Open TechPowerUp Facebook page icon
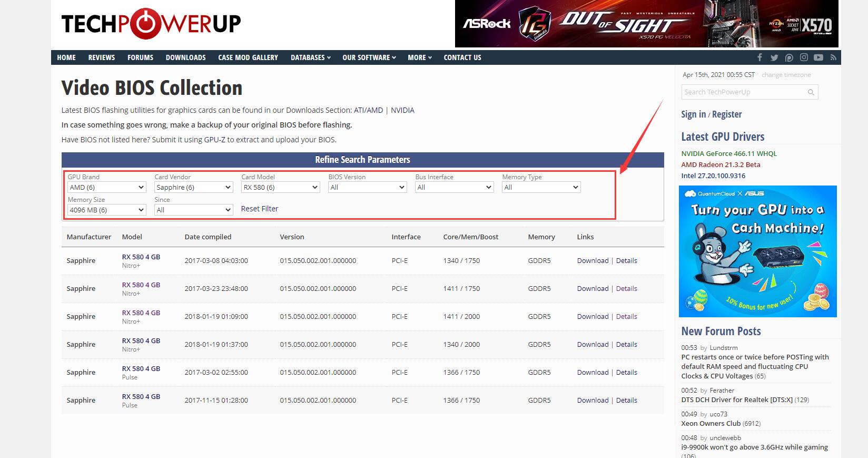Screen dimensions: 868x458 point(759,57)
